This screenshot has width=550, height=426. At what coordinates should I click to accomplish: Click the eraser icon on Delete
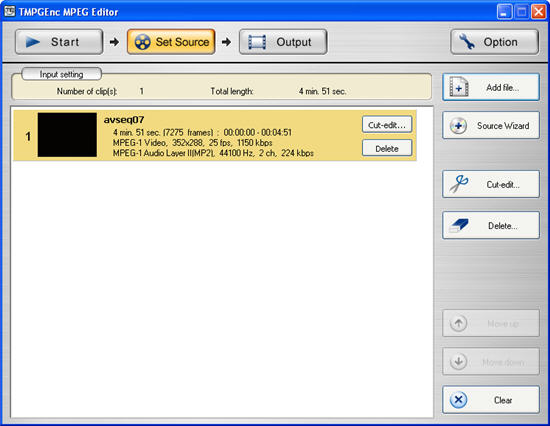(x=459, y=225)
